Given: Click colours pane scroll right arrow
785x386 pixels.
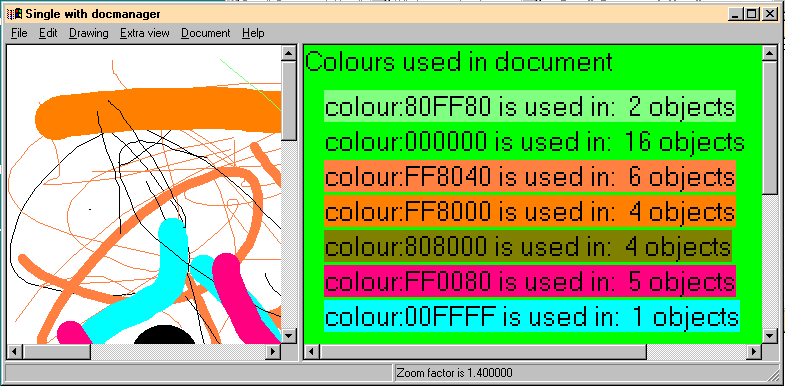Looking at the screenshot, I should [x=754, y=351].
